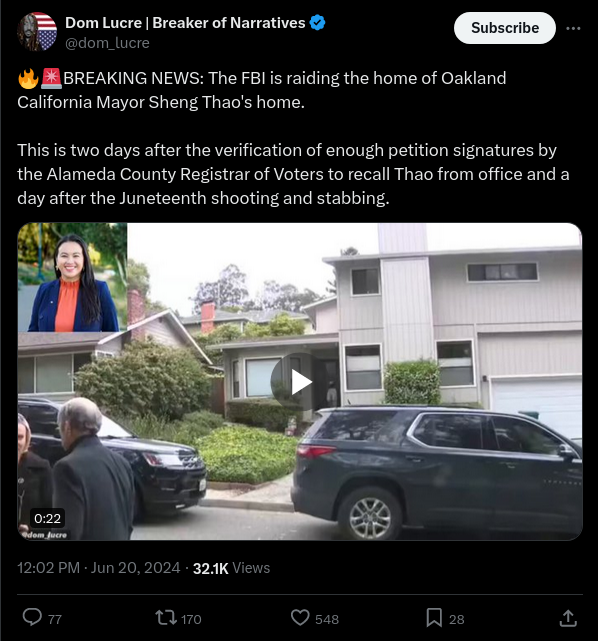
Task: Open the video thumbnail inset portrait
Action: (x=72, y=277)
